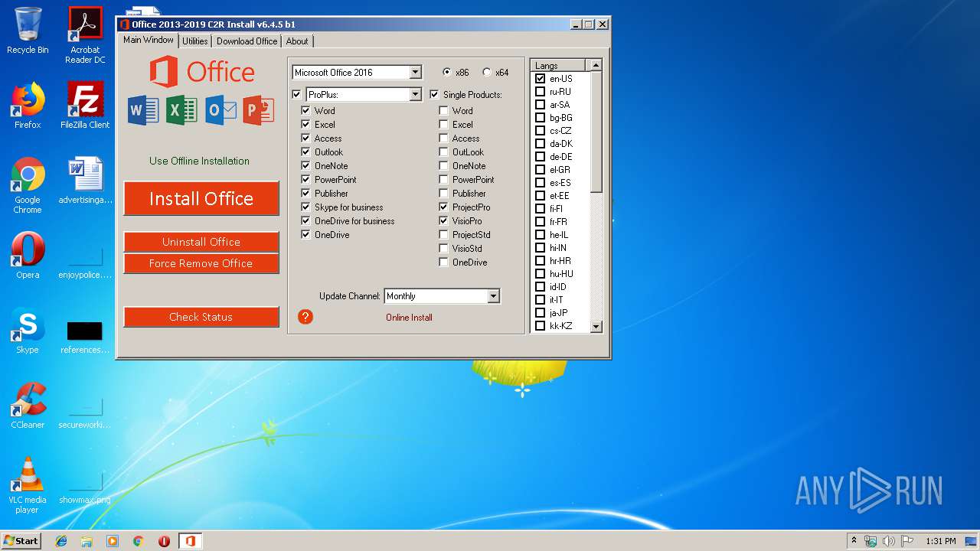Screen dimensions: 980x551
Task: Click Force Remove Office button
Action: coord(201,263)
